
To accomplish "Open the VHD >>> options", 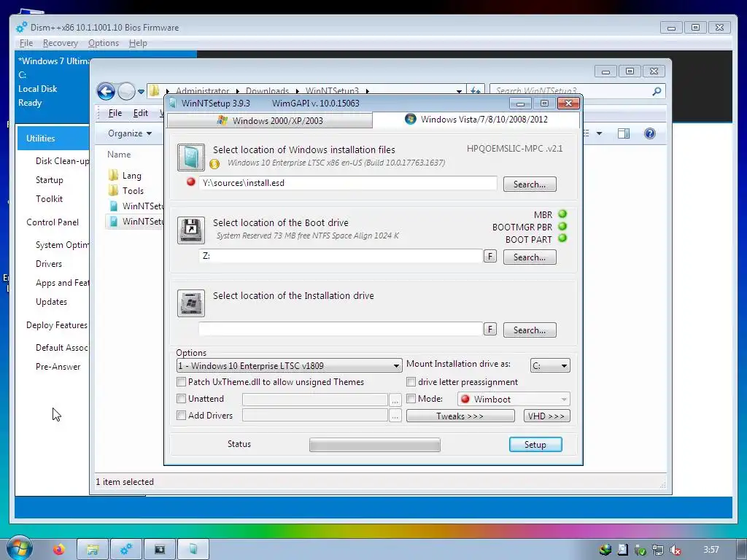I will [546, 416].
